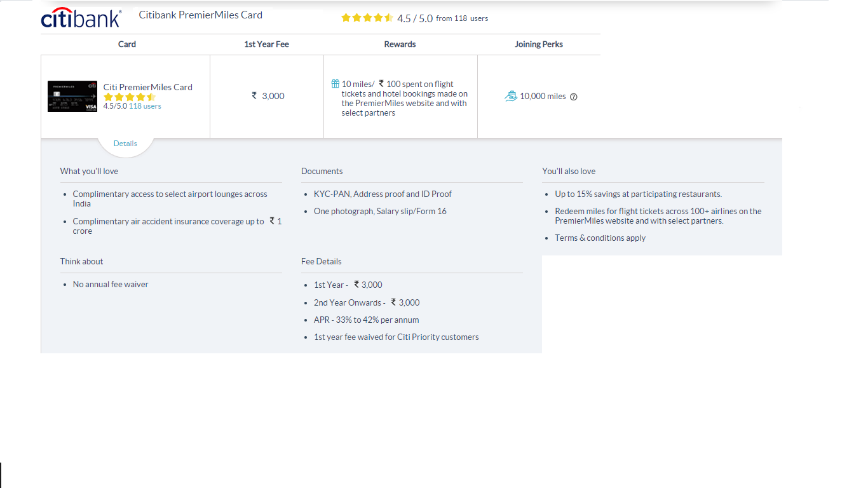Open the help icon next to 10,000 miles
Image resolution: width=868 pixels, height=488 pixels.
point(574,97)
